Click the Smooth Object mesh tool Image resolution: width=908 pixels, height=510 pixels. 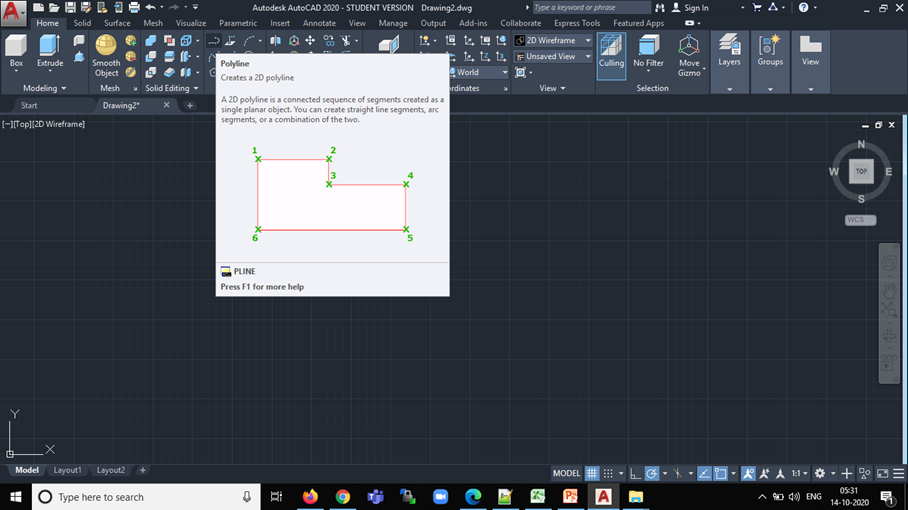click(106, 56)
